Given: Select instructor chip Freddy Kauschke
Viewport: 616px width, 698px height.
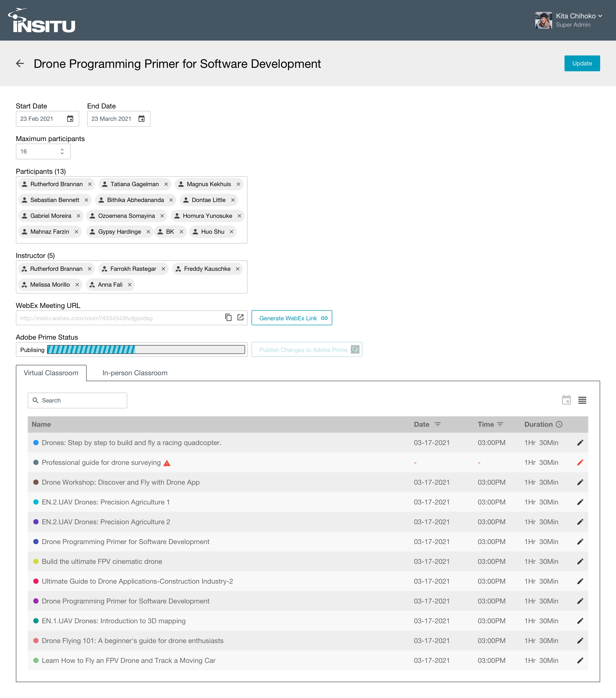Looking at the screenshot, I should (x=207, y=269).
